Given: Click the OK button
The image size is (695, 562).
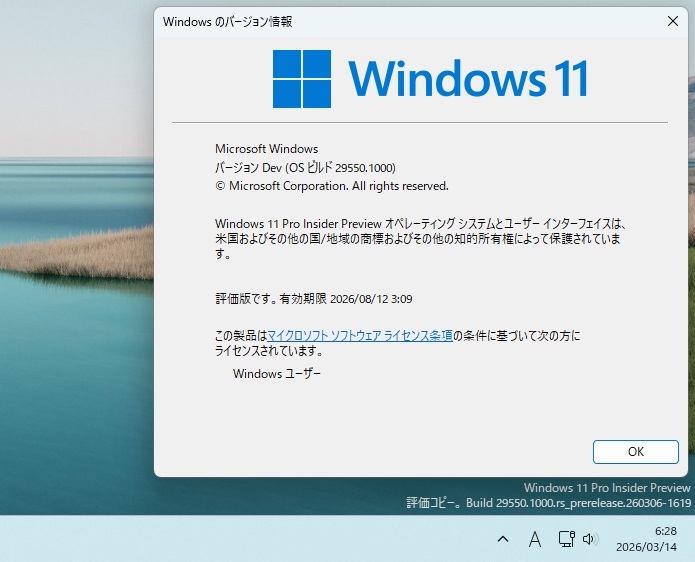Looking at the screenshot, I should [636, 452].
